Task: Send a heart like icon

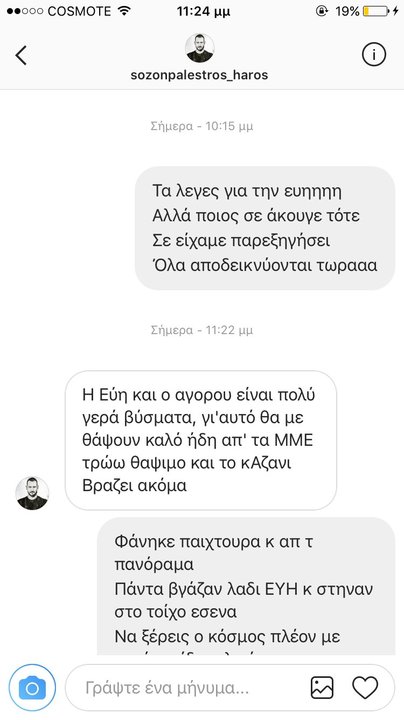Action: point(365,688)
